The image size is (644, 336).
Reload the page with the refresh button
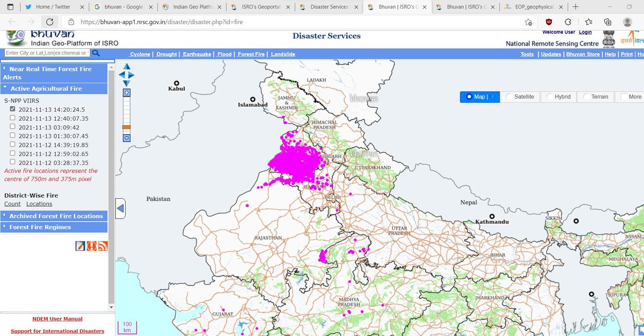[x=49, y=22]
